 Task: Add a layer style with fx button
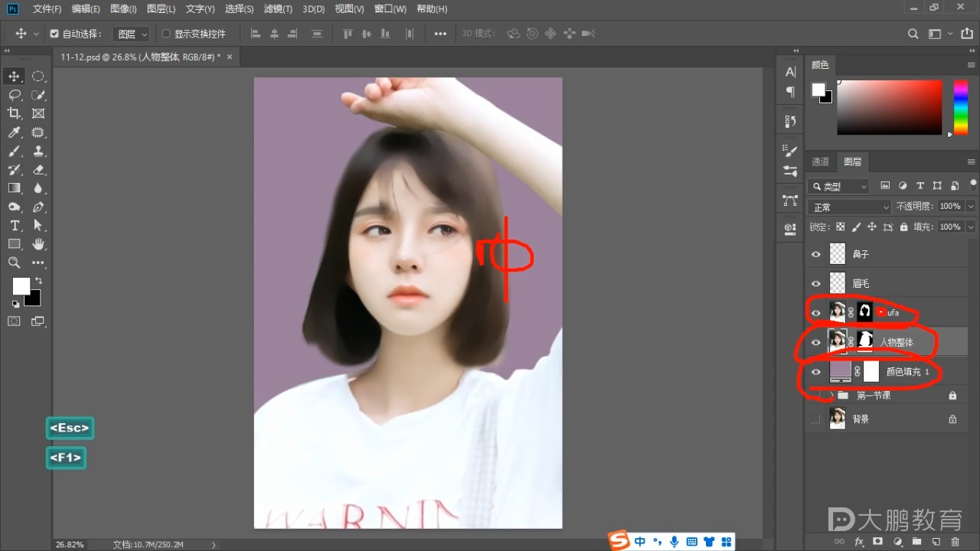coord(859,542)
